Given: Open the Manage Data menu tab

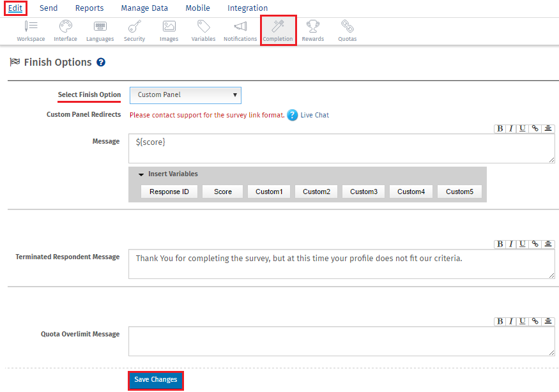Looking at the screenshot, I should [x=144, y=8].
